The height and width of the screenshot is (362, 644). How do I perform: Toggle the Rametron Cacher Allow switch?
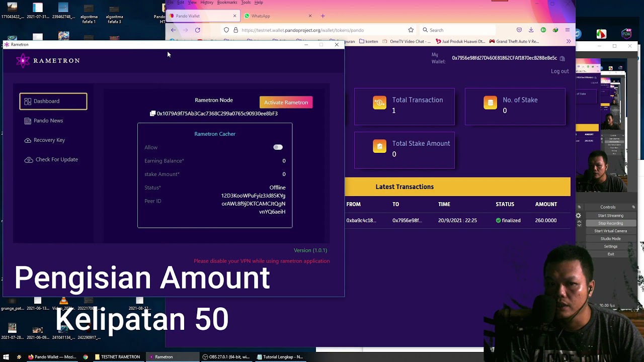tap(278, 147)
